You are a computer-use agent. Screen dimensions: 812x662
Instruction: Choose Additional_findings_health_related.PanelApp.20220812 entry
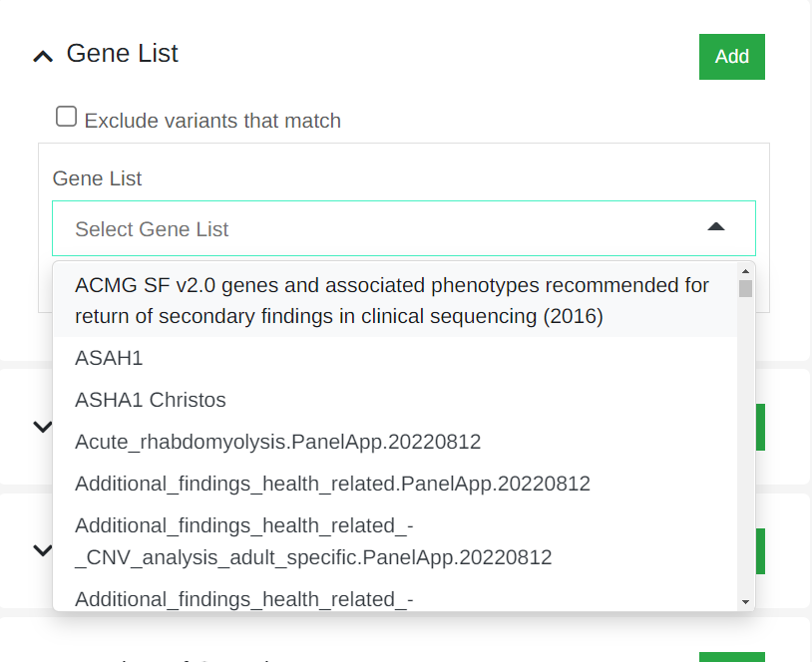(332, 484)
